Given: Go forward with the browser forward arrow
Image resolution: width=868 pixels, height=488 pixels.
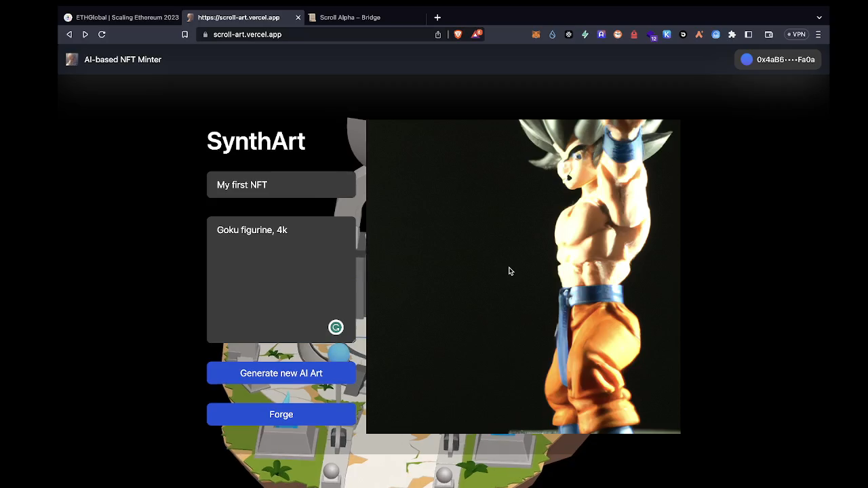Looking at the screenshot, I should click(85, 35).
